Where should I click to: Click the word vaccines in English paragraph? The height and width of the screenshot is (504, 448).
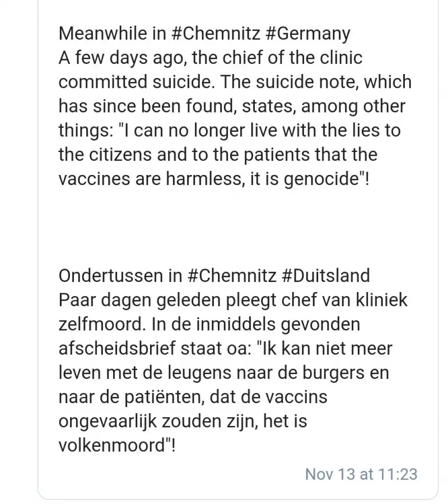94,179
